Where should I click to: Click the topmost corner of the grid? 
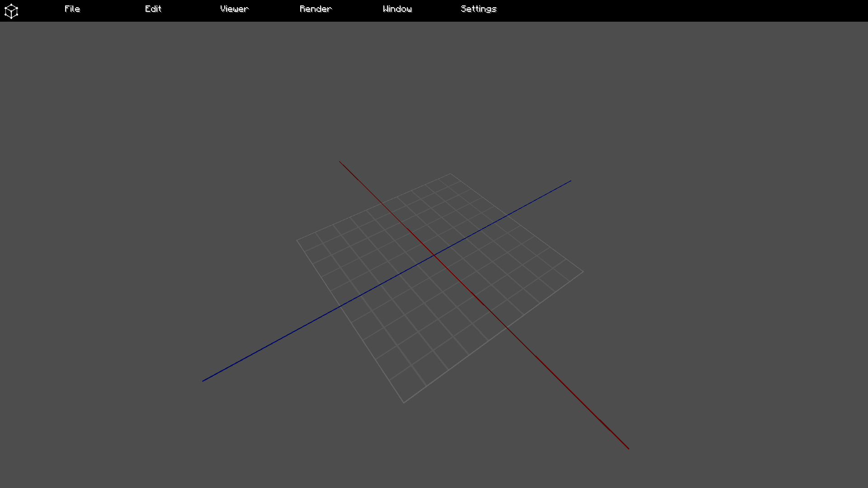pos(450,174)
